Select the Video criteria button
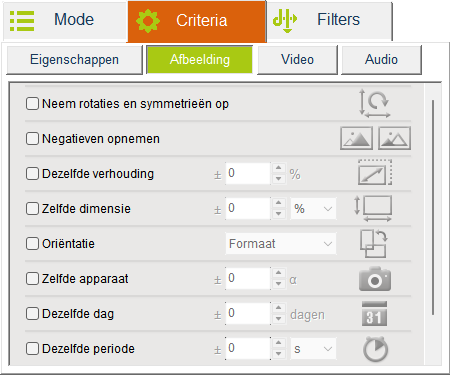The height and width of the screenshot is (375, 450). [x=297, y=60]
